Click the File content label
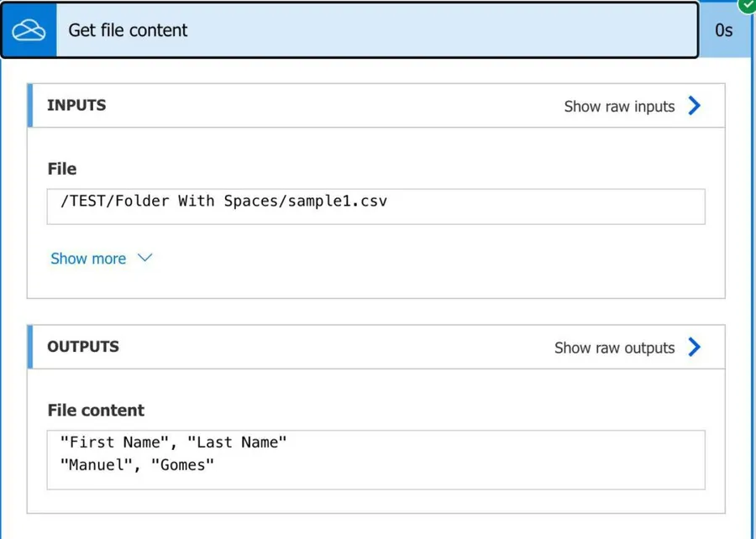Image resolution: width=756 pixels, height=539 pixels. click(96, 411)
